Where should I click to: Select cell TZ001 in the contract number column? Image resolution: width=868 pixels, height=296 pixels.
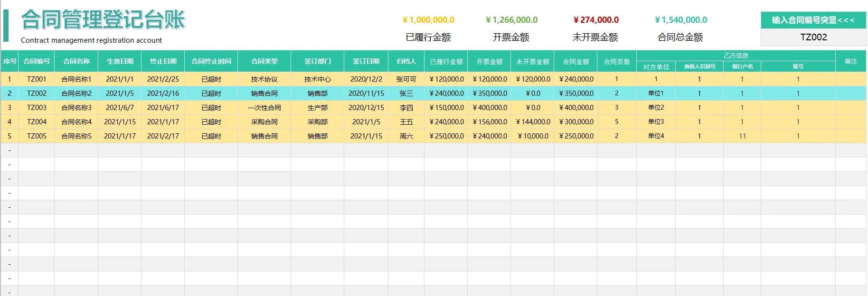(x=37, y=79)
